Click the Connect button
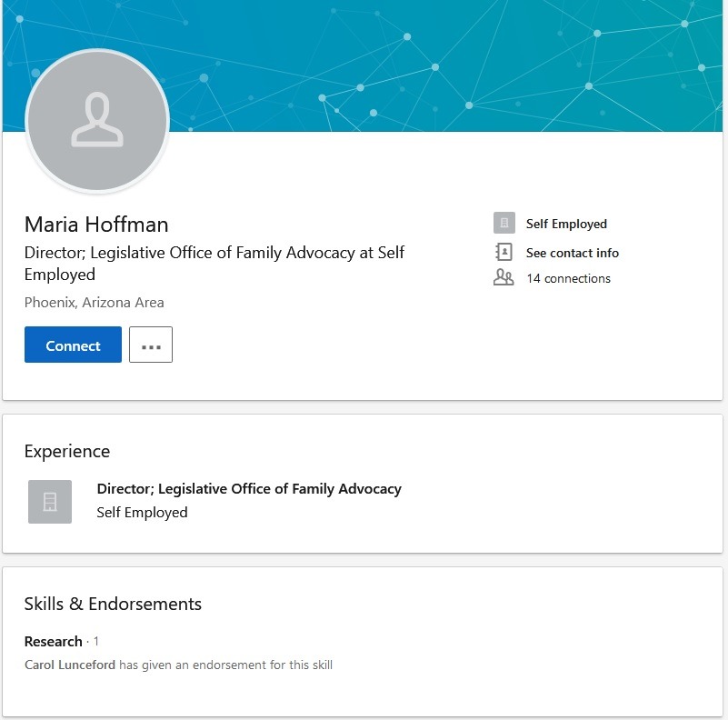728x720 pixels. tap(73, 345)
